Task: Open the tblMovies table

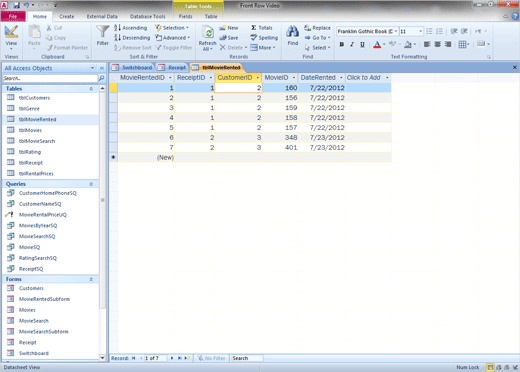Action: [30, 130]
